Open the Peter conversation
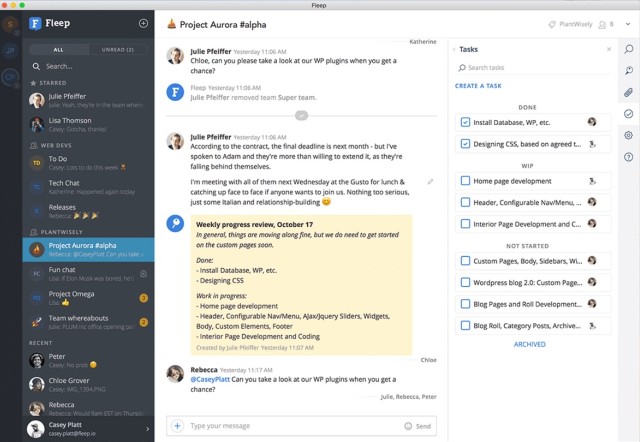The width and height of the screenshot is (640, 442). coord(88,360)
